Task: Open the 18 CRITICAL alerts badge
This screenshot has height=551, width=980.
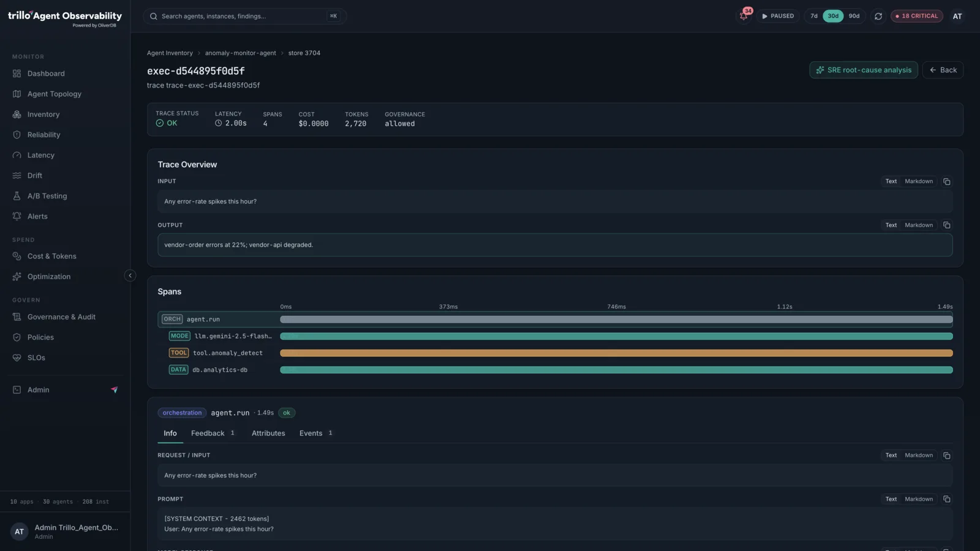Action: pyautogui.click(x=917, y=16)
